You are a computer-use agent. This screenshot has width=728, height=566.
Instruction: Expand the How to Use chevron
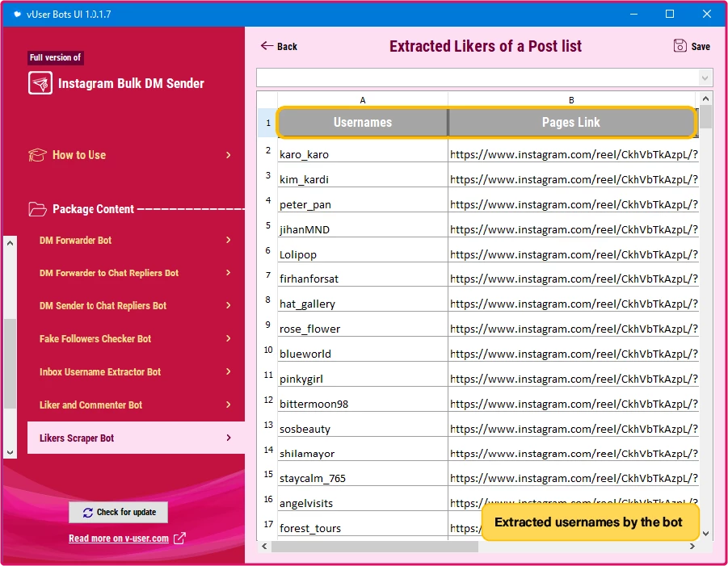228,155
